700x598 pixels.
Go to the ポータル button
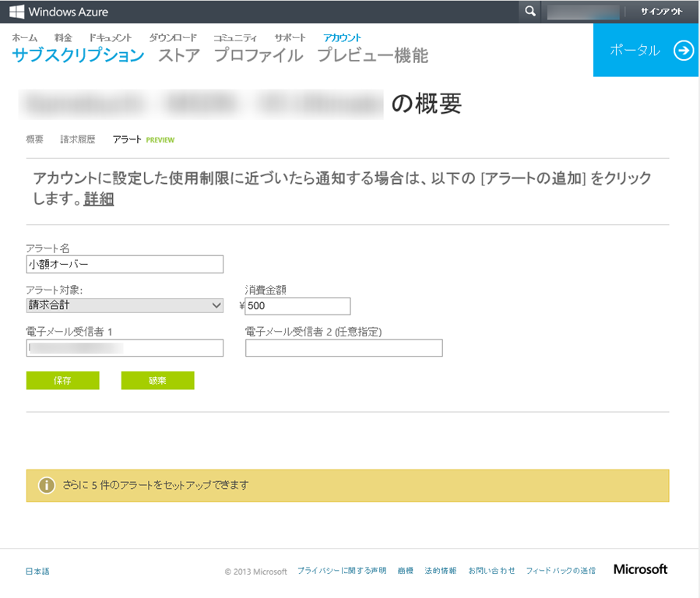(x=645, y=50)
